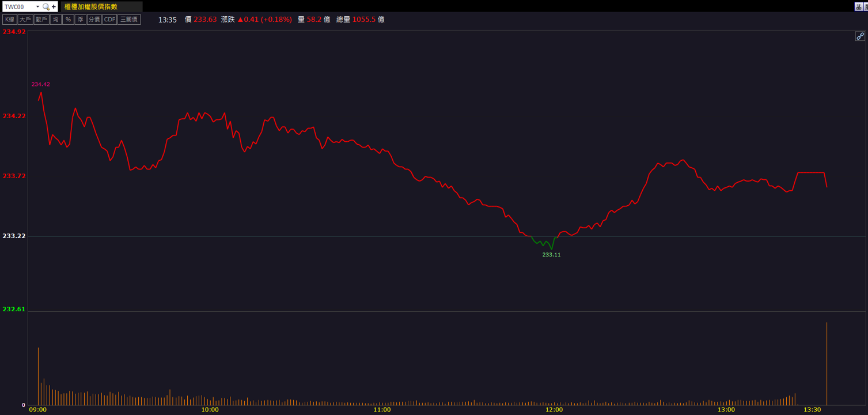Image resolution: width=868 pixels, height=415 pixels.
Task: Enable the 均 average line button
Action: 55,20
